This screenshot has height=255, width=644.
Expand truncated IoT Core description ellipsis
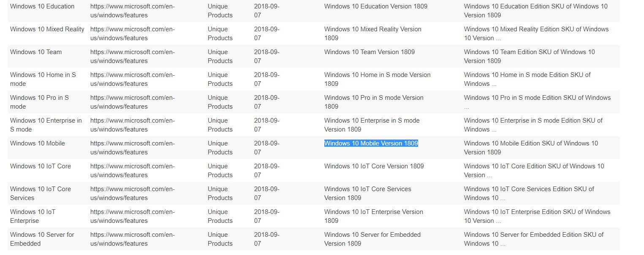[x=489, y=175]
